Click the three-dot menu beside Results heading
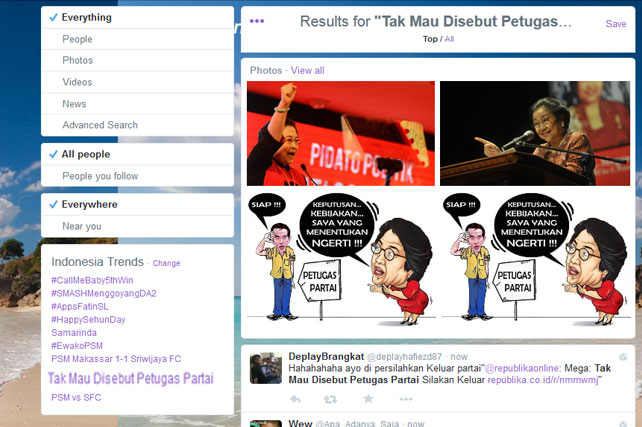The height and width of the screenshot is (427, 642). click(257, 21)
